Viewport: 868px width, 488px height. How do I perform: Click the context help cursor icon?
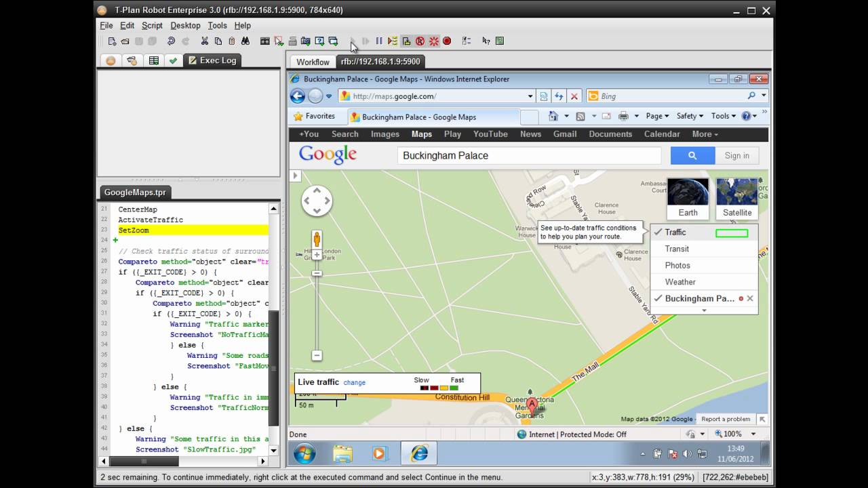[x=486, y=41]
